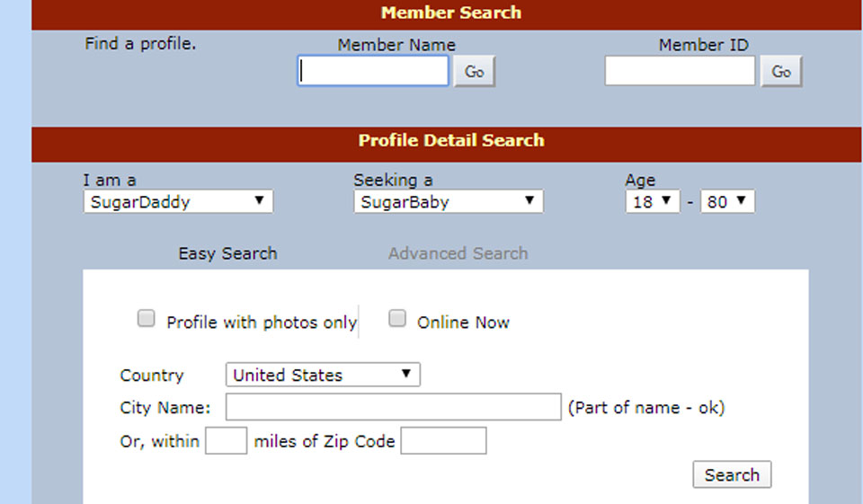Focus the miles distance input box
The width and height of the screenshot is (863, 504).
[x=226, y=441]
